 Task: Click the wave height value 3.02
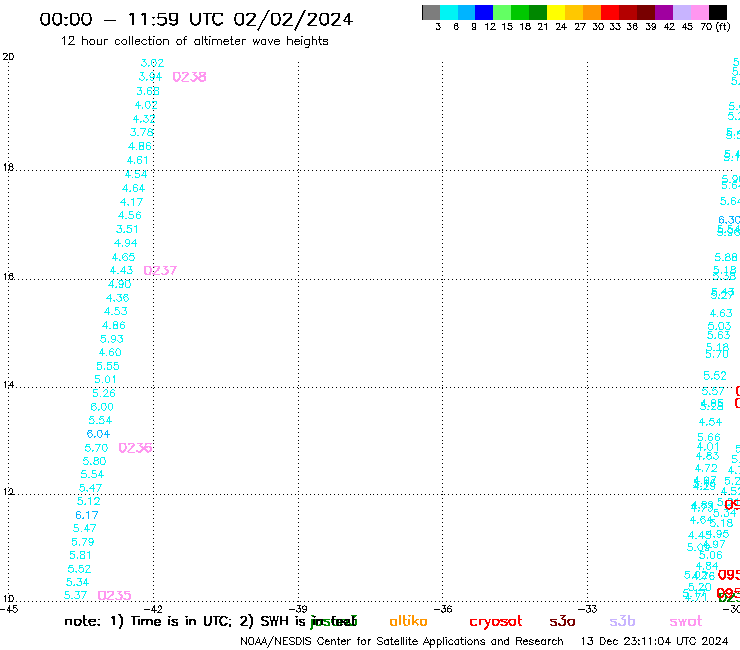pyautogui.click(x=152, y=63)
